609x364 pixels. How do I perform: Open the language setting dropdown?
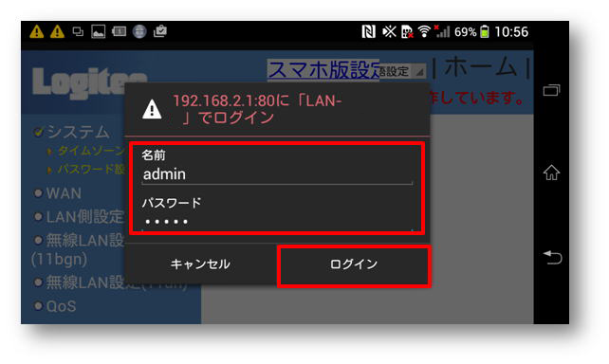tap(402, 71)
